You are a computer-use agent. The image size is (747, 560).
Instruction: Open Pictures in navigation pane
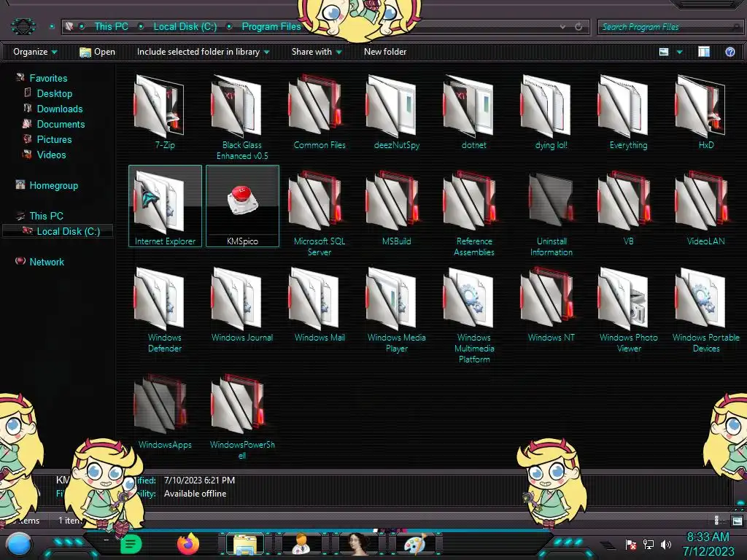(54, 139)
